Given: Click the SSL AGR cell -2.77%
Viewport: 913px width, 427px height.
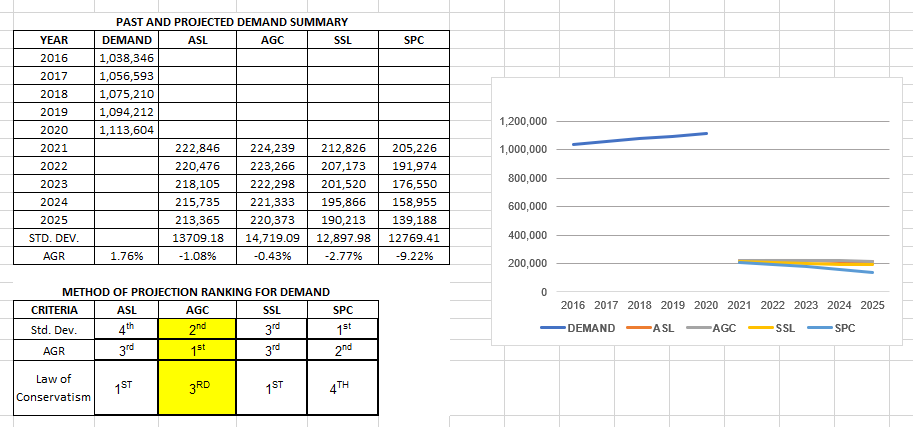Looking at the screenshot, I should 343,256.
